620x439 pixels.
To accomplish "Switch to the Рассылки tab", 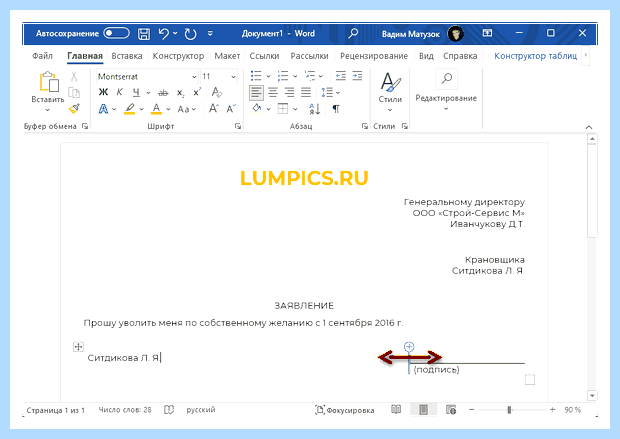I will click(309, 56).
